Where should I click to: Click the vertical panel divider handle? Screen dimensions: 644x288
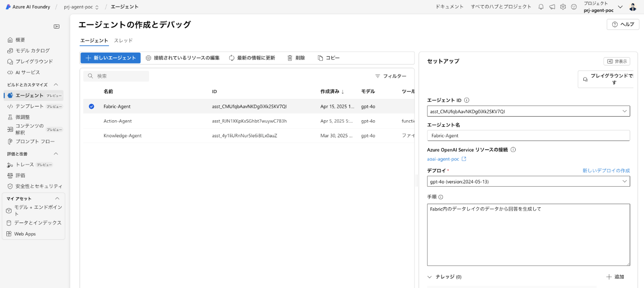tap(417, 182)
